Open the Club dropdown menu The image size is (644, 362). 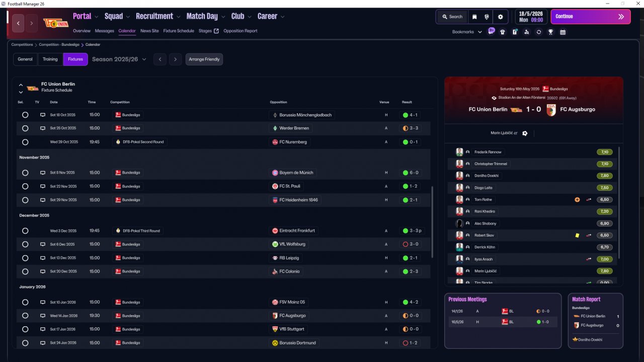click(x=242, y=16)
